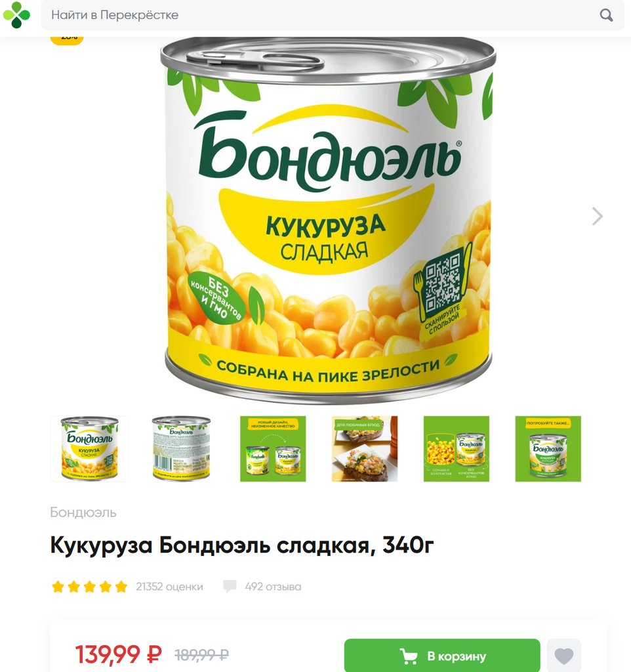Focus the "Найти в Перекрёстке" search field
This screenshot has width=631, height=672.
tap(333, 15)
